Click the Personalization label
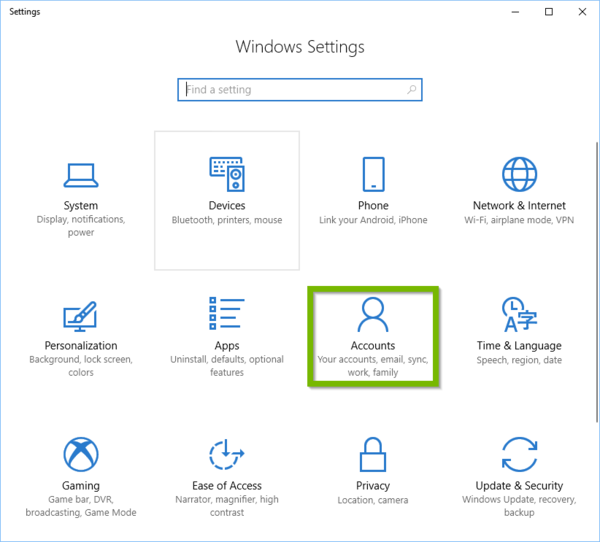 [x=81, y=346]
